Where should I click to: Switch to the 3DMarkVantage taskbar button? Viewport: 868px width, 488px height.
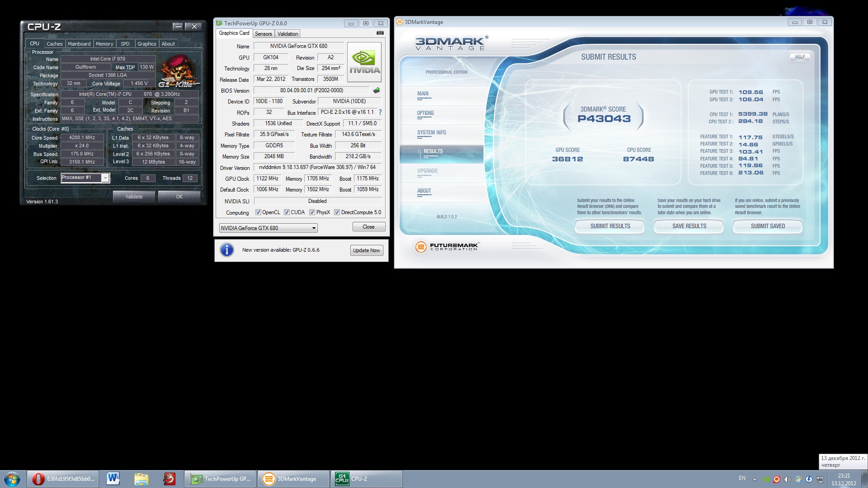coord(293,479)
